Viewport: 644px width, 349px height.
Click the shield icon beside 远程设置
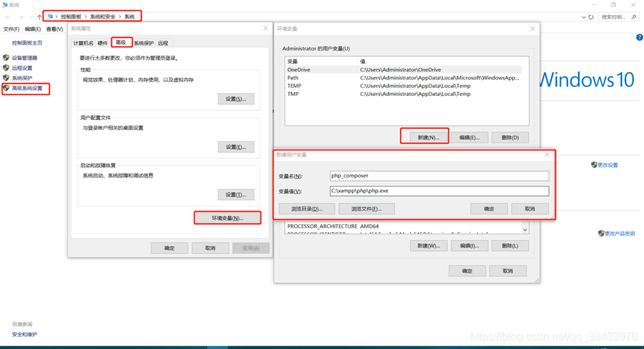[6, 68]
